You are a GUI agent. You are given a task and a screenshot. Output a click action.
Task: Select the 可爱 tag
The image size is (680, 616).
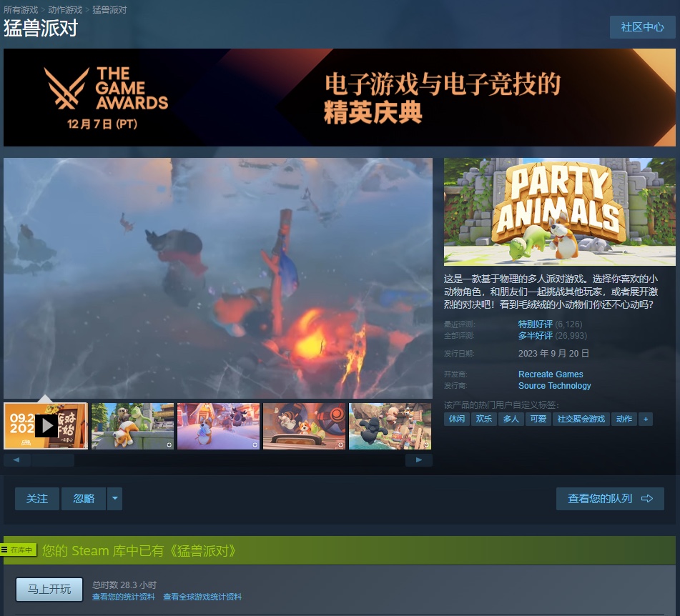pyautogui.click(x=538, y=419)
